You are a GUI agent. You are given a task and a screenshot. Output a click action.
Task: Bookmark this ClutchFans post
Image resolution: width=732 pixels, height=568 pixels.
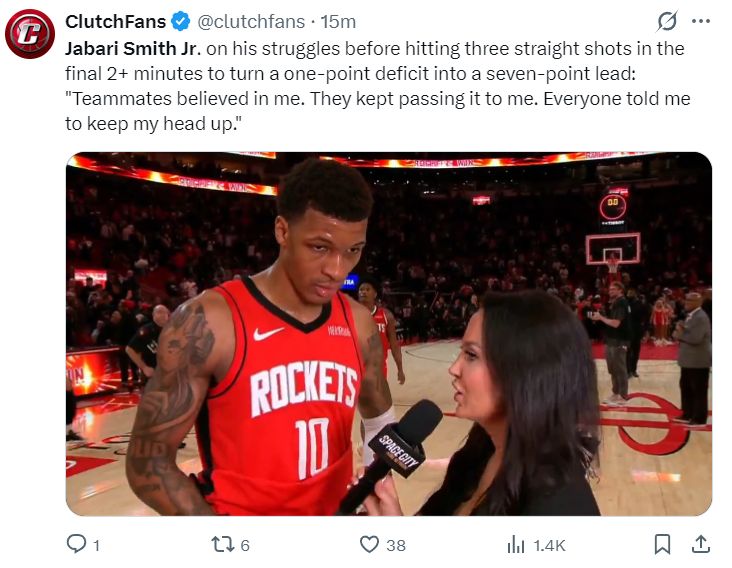pyautogui.click(x=662, y=544)
